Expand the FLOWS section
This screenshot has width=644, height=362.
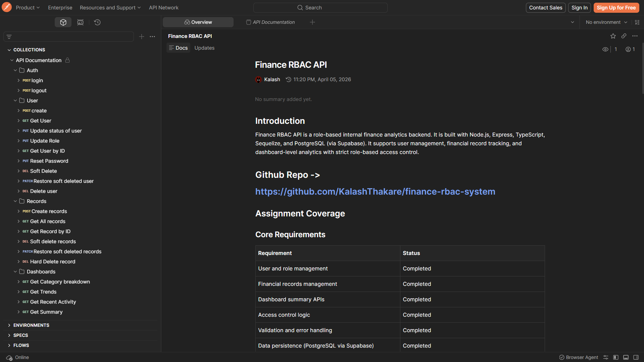pyautogui.click(x=9, y=345)
